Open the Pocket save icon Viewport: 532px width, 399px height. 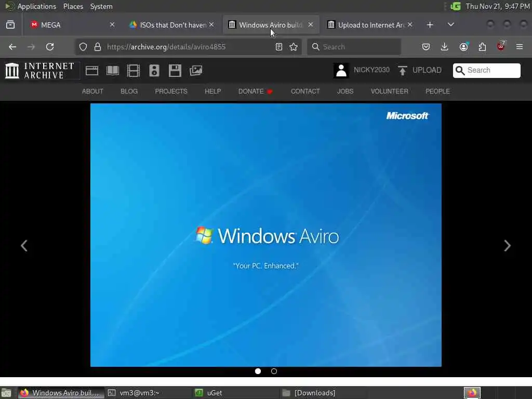click(426, 47)
